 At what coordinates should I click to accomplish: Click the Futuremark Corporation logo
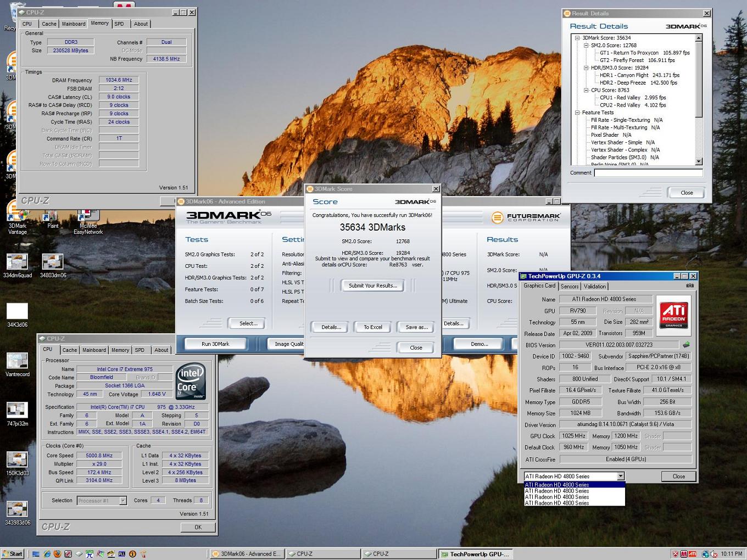coord(526,217)
